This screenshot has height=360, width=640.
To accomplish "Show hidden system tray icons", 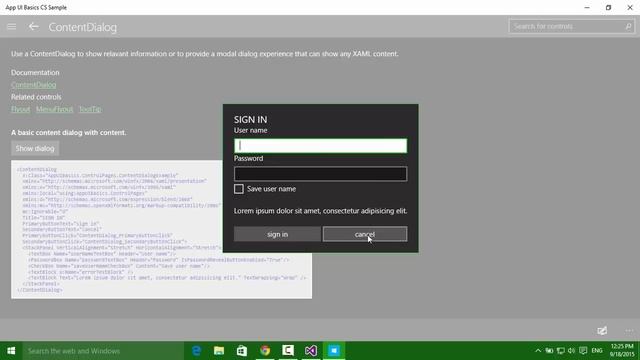I will point(538,351).
